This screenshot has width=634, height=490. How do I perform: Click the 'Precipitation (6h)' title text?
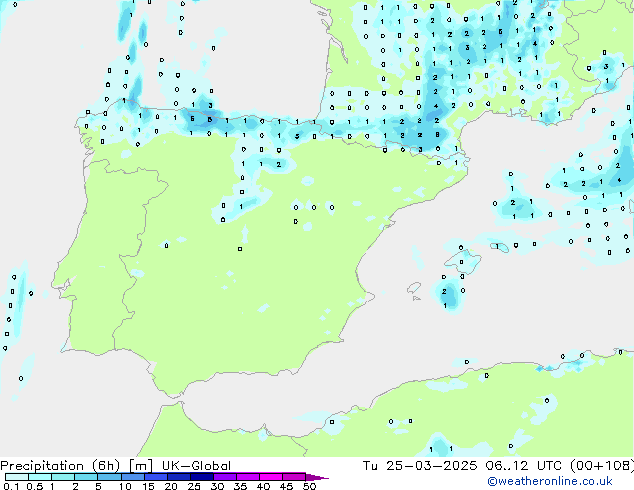coord(60,466)
